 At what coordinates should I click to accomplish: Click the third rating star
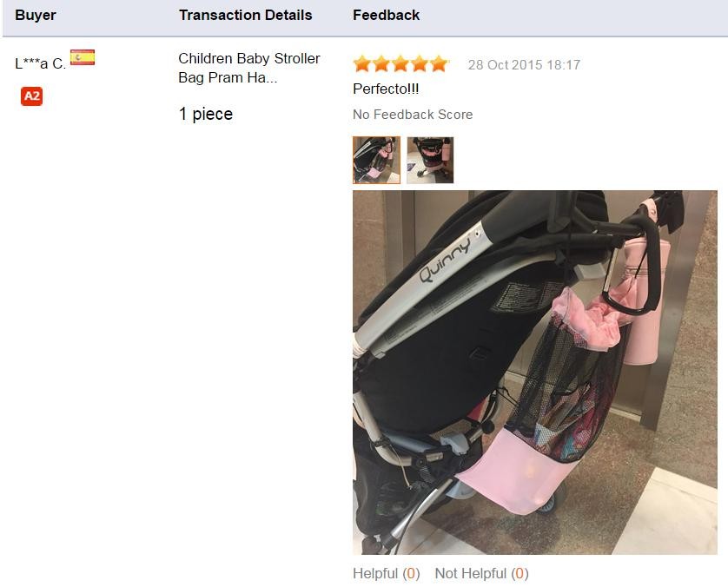pos(400,63)
